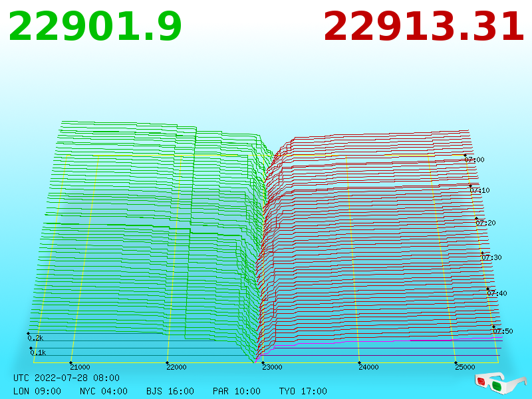The height and width of the screenshot is (399, 532).
Task: Click the TYO 17:00 clock
Action: point(303,391)
